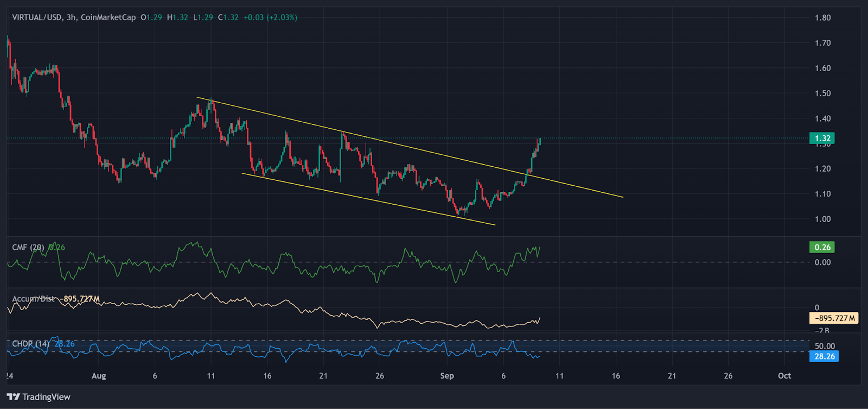The image size is (868, 409).
Task: Click the Aug label on time axis
Action: pos(99,376)
